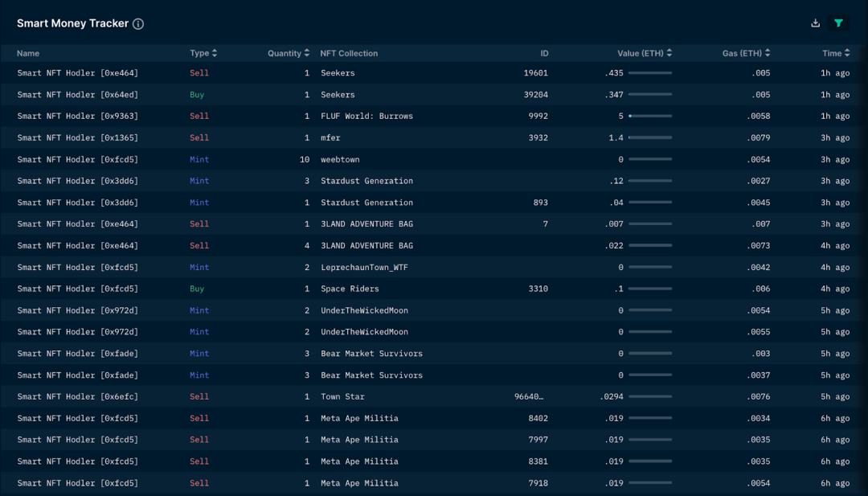The image size is (868, 496).
Task: Click ID 8381 for Meta Ape Militia
Action: 538,461
